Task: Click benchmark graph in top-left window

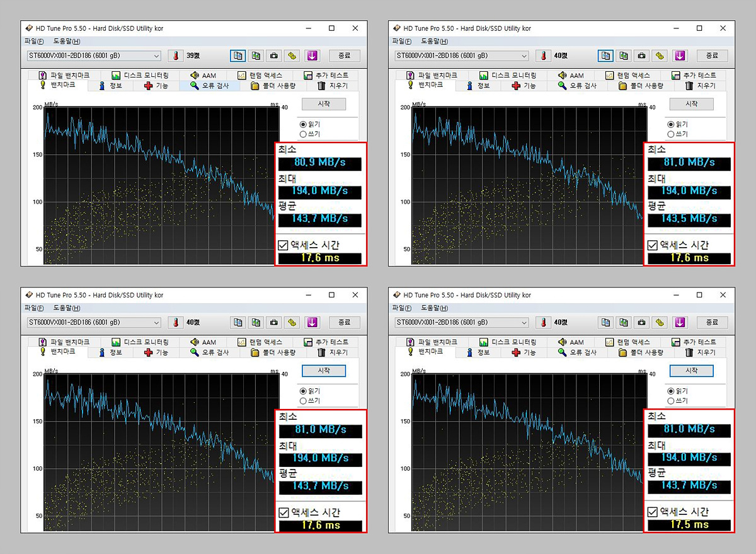Action: [x=160, y=186]
